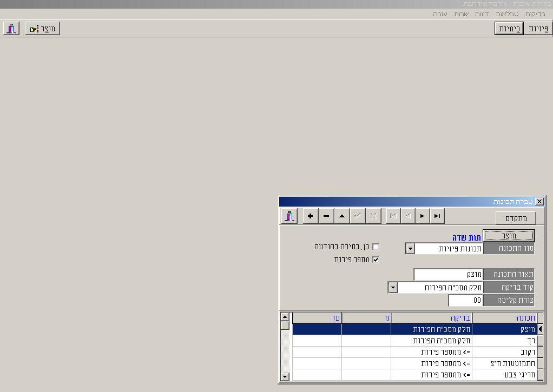Screen dimensions: 553x392
Task: Open the פיזיות section button
Action: coord(538,29)
